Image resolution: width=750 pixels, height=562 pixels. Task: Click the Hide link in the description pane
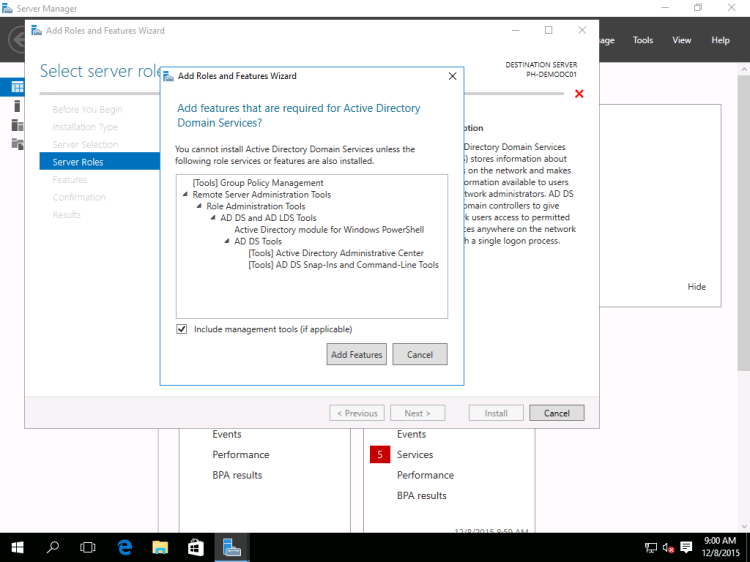pyautogui.click(x=696, y=287)
